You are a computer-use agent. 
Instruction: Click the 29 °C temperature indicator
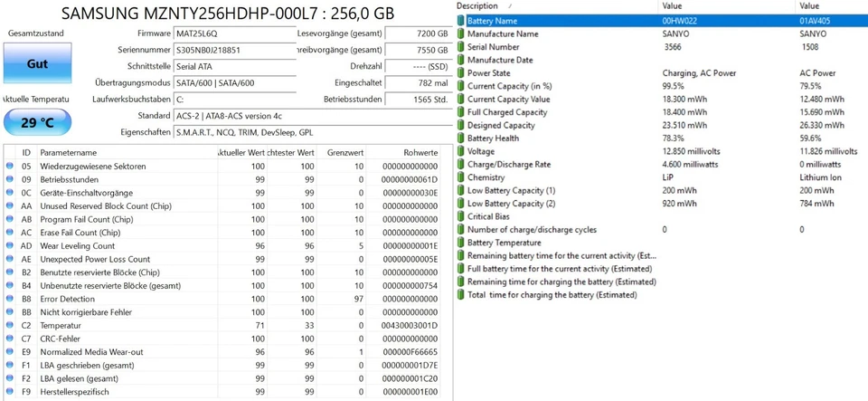click(37, 122)
